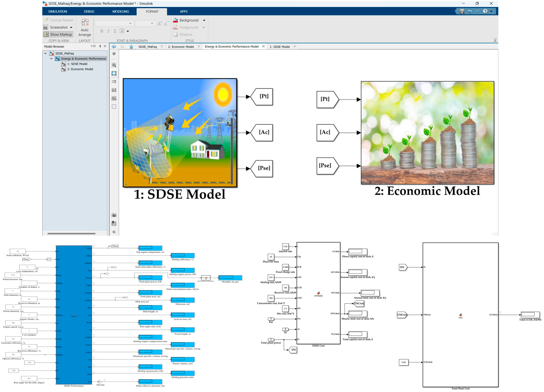Screen dimensions: 544x392
Task: Click the Annotation text tool icon
Action: point(114,90)
